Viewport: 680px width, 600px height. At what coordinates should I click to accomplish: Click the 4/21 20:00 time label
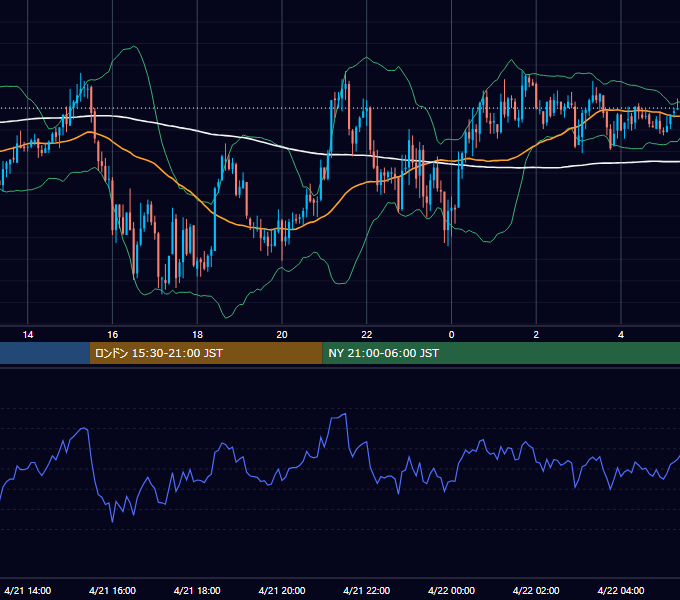coord(282,590)
